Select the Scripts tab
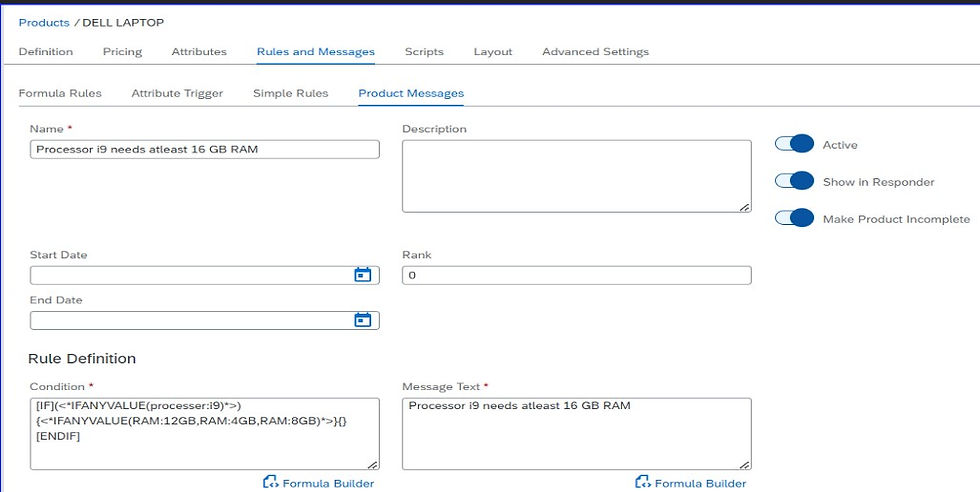This screenshot has width=980, height=492. [x=424, y=52]
